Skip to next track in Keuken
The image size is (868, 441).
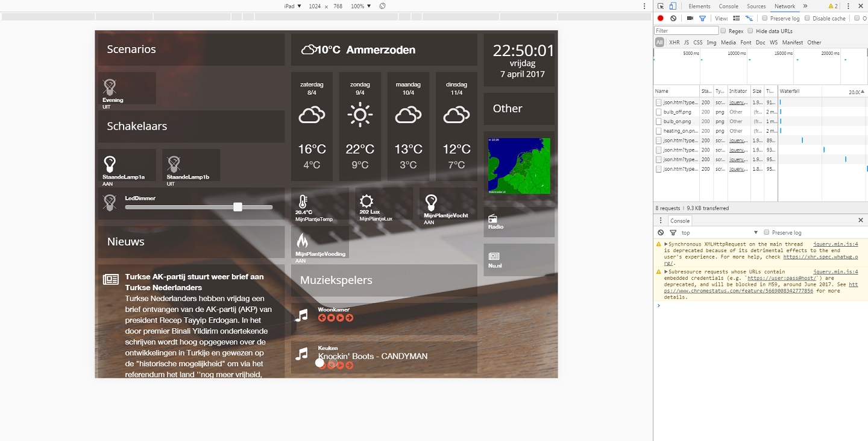point(350,366)
